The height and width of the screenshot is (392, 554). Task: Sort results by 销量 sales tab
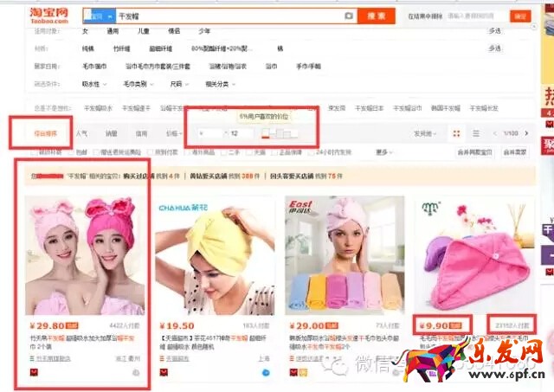[x=111, y=133]
